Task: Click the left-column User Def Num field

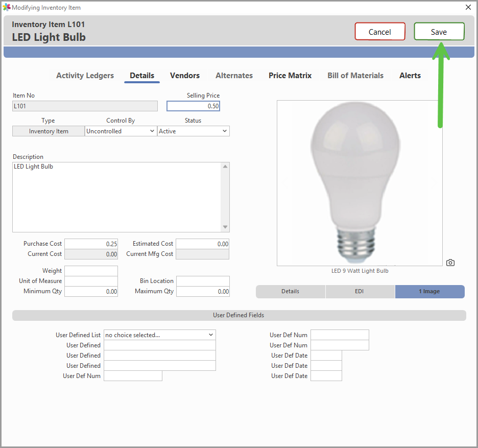Action: 133,376
